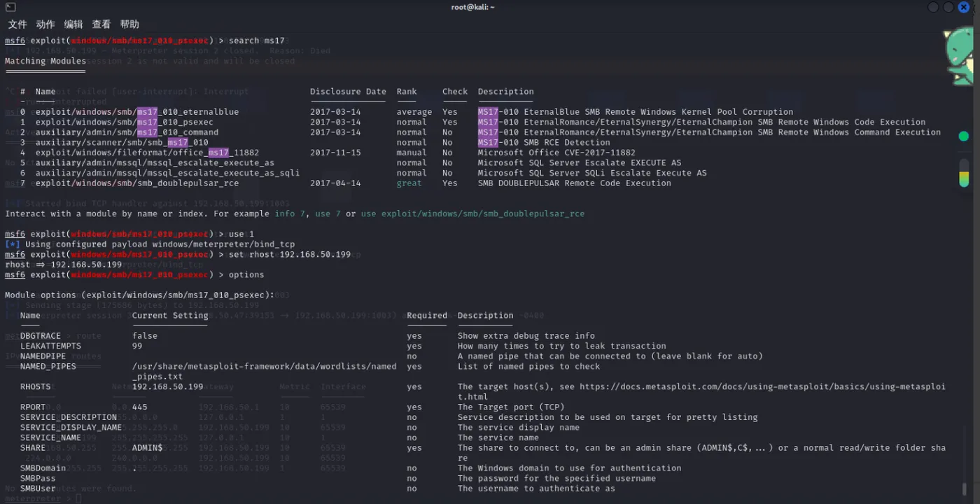The width and height of the screenshot is (980, 504).
Task: Click the "set rhost 192.168.50.199" command
Action: pyautogui.click(x=290, y=254)
